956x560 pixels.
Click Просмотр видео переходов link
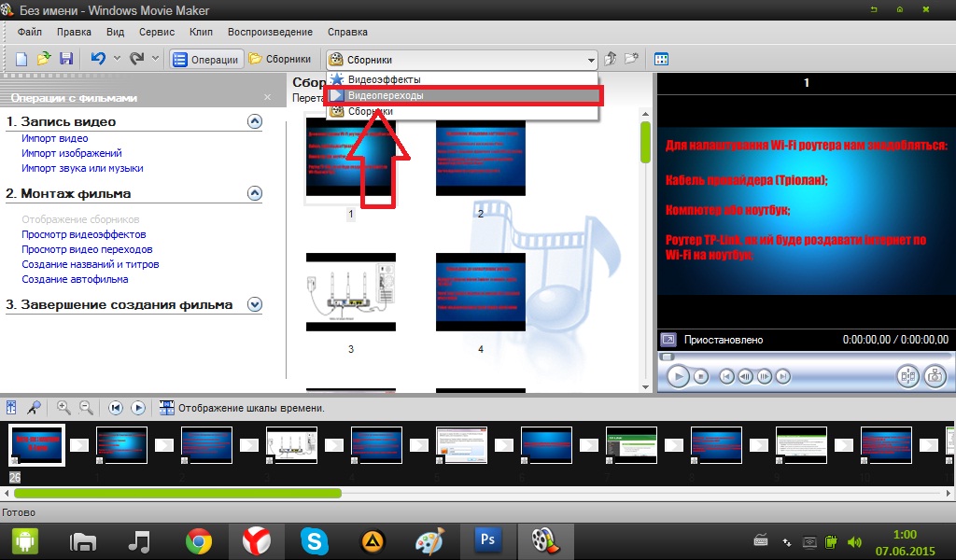tap(87, 249)
